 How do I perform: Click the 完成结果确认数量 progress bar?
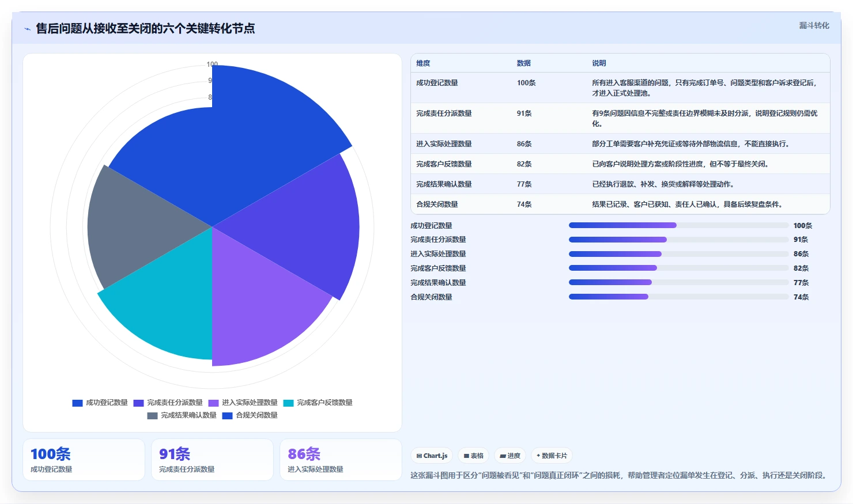[x=678, y=282]
